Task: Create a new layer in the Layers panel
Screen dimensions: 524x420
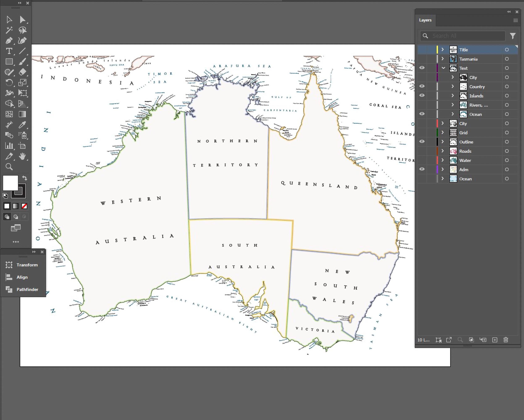Action: pos(495,340)
